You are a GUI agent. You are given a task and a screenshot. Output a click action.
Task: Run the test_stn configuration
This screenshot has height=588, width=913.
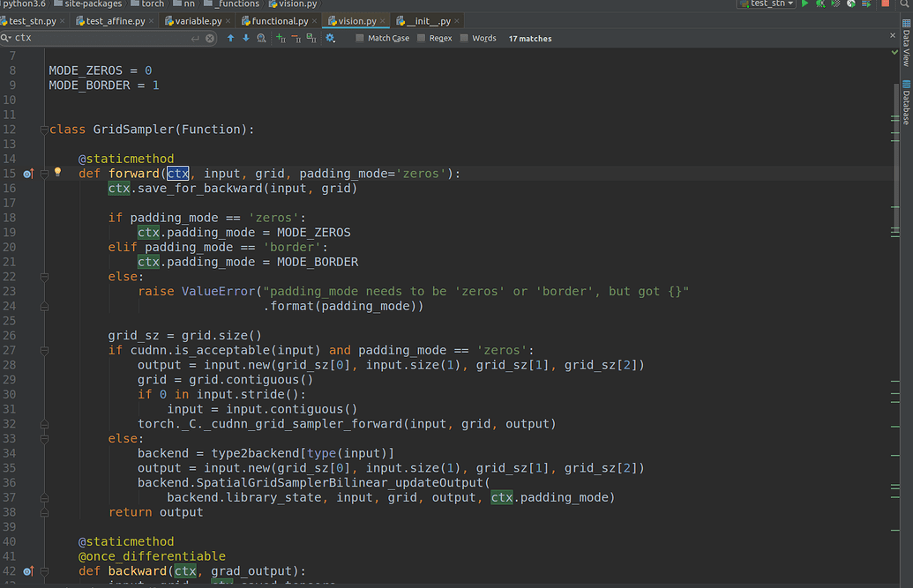tap(804, 4)
